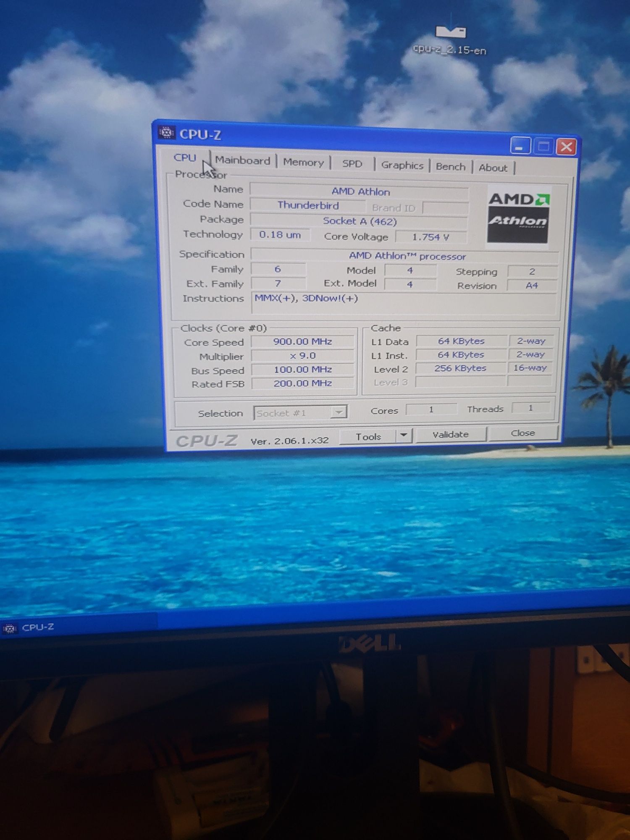Click the CPU-Z title bar app icon
This screenshot has height=840, width=630.
[167, 133]
